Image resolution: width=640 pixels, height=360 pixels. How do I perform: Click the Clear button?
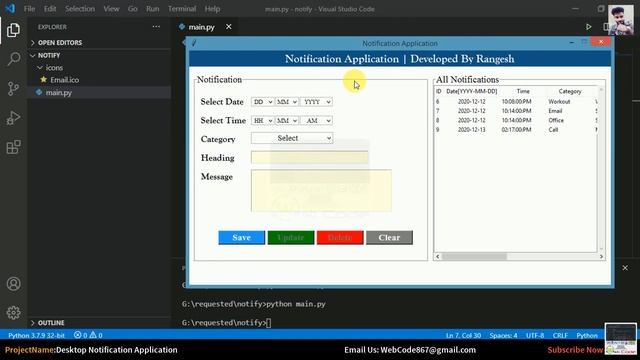(389, 238)
